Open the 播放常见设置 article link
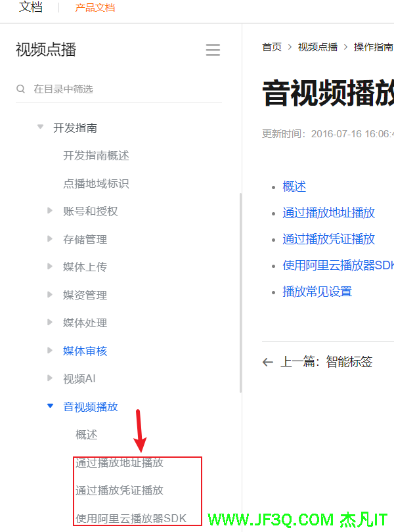This screenshot has width=394, height=532. [317, 292]
